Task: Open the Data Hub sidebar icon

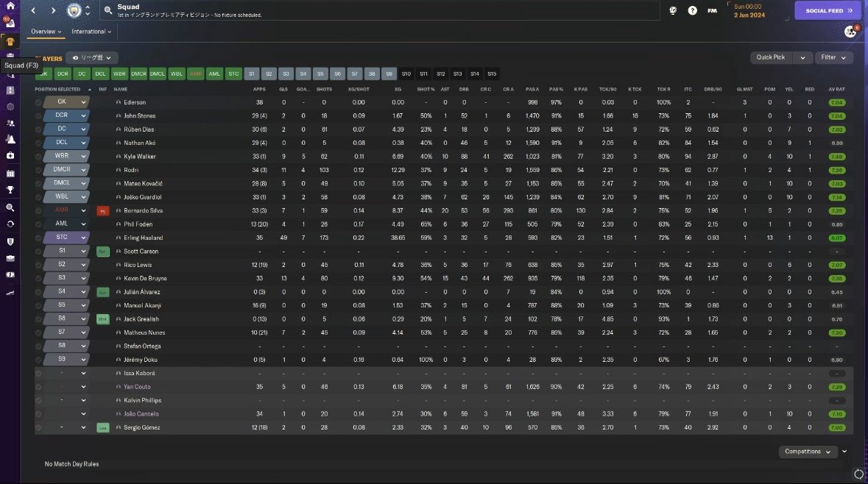Action: pyautogui.click(x=10, y=107)
